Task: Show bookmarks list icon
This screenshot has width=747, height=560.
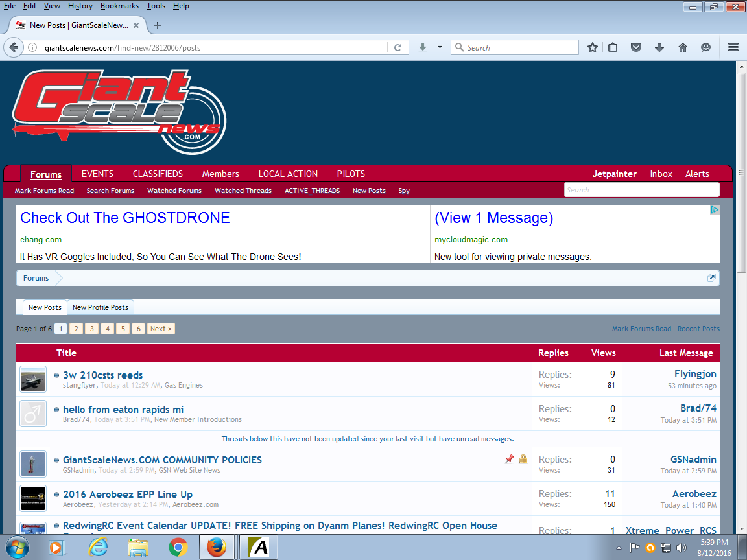Action: (613, 47)
